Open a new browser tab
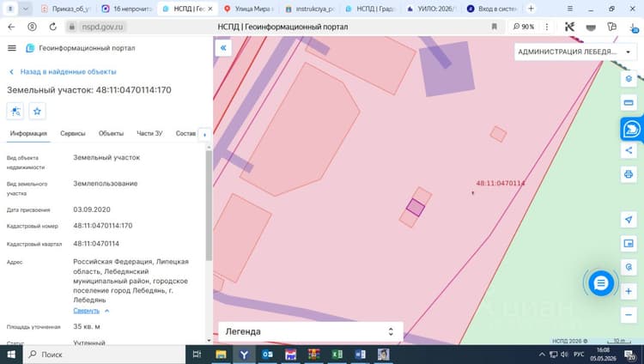644x364 pixels. [531, 9]
